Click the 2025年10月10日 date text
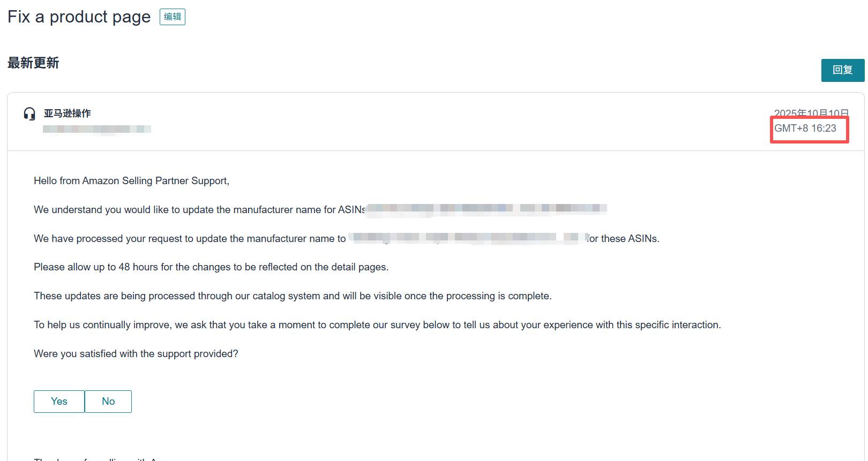Image resolution: width=868 pixels, height=461 pixels. (811, 113)
